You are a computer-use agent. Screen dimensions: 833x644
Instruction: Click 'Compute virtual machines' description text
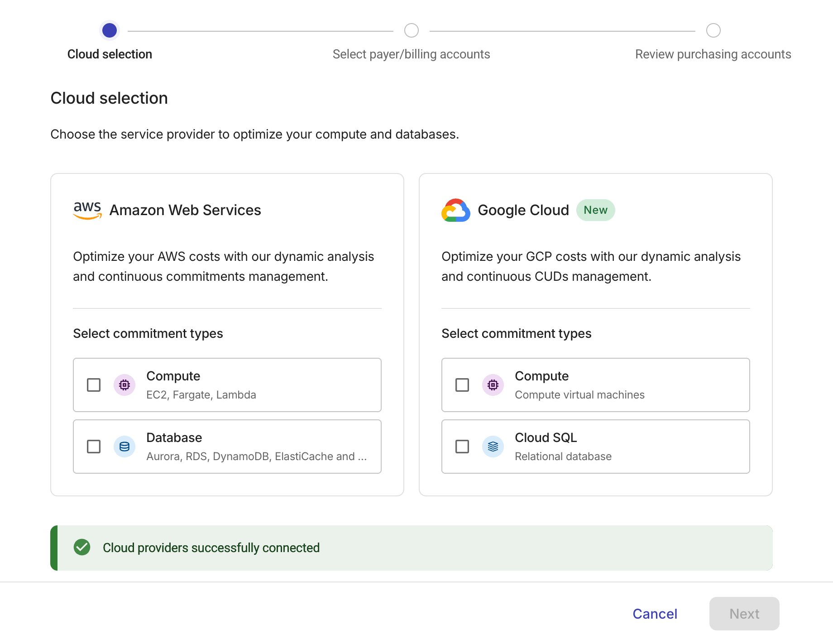point(579,395)
